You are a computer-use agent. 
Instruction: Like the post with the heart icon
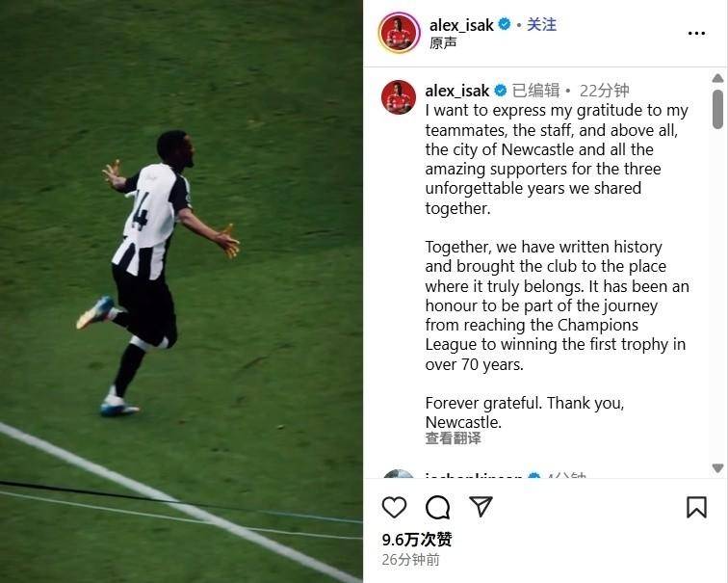(x=394, y=507)
